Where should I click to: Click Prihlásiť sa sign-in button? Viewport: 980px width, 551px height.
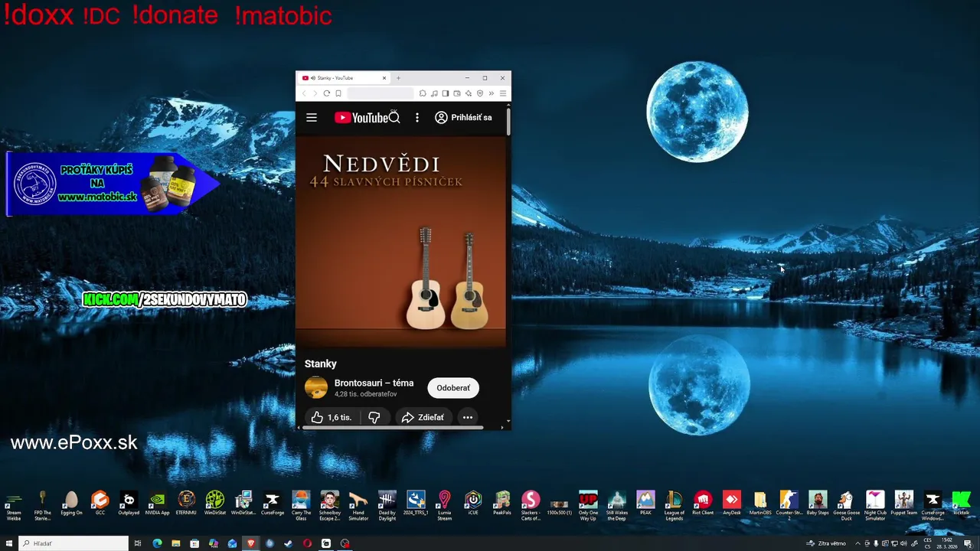click(464, 117)
